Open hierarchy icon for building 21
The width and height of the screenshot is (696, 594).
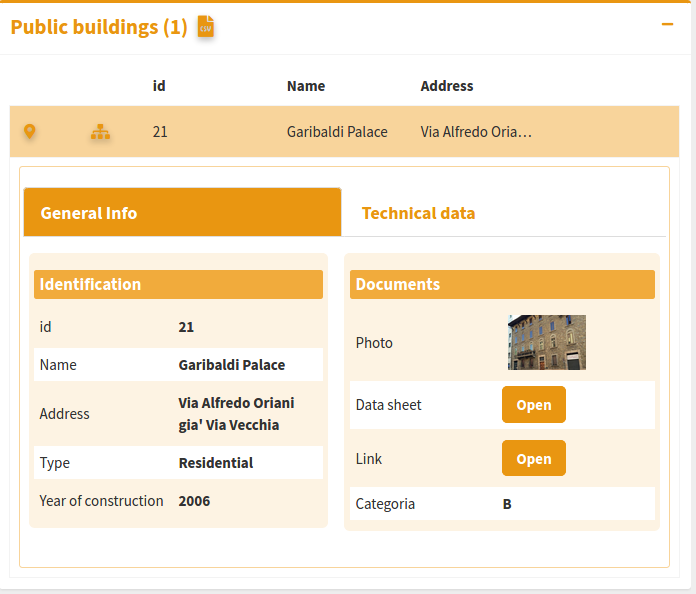coord(100,132)
